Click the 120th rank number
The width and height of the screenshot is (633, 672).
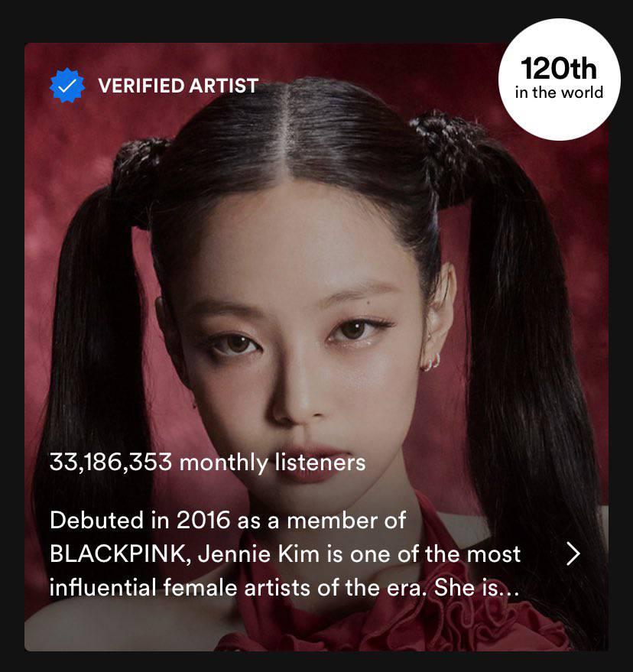pyautogui.click(x=559, y=69)
